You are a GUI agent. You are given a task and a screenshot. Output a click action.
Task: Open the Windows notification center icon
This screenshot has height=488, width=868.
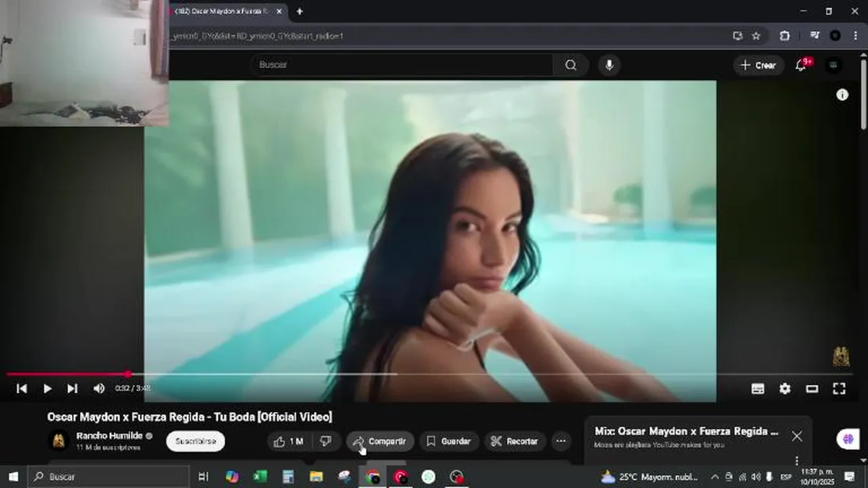(850, 476)
